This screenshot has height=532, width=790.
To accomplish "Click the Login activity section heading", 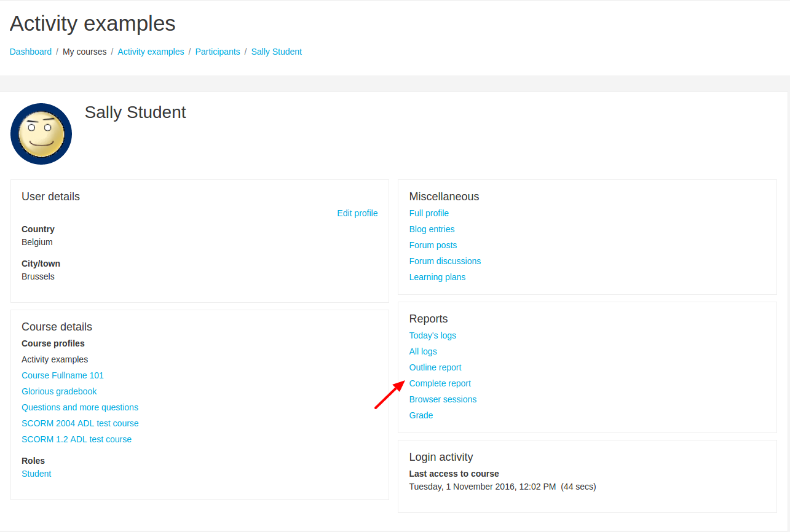I will 441,457.
